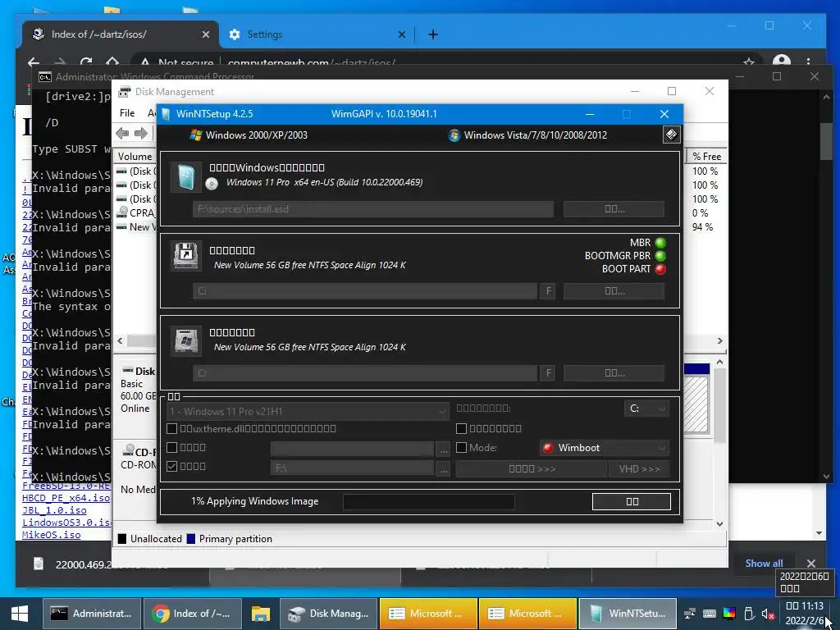Screen dimensions: 840x630
Task: Click the boot drive floppy icon
Action: pos(186,255)
